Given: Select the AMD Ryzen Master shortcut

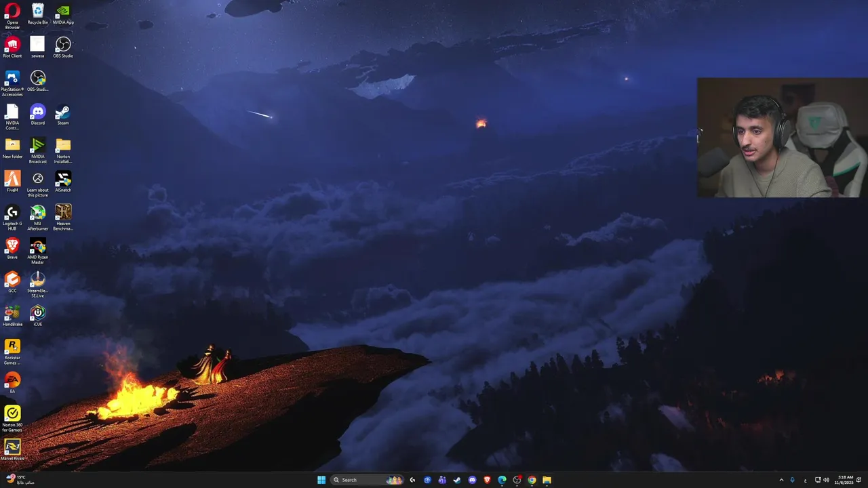Looking at the screenshot, I should coord(37,251).
